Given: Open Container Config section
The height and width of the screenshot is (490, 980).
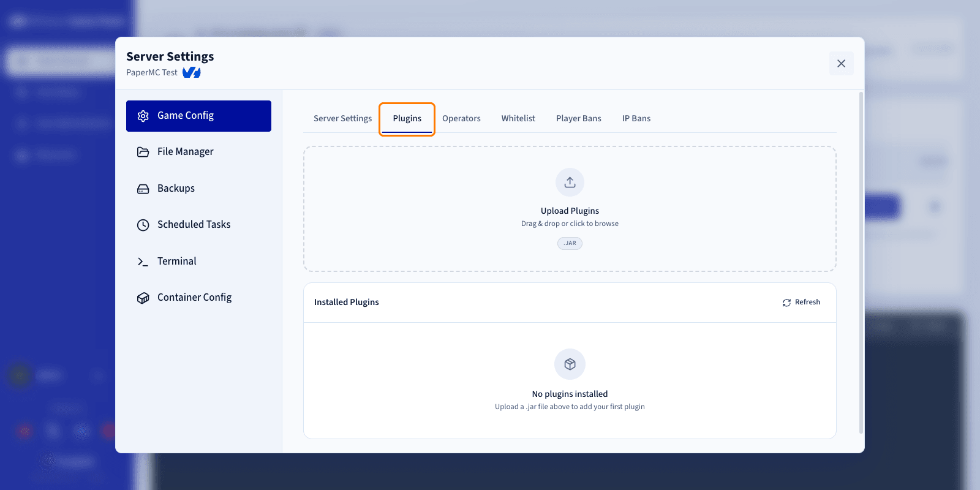Looking at the screenshot, I should (x=198, y=298).
